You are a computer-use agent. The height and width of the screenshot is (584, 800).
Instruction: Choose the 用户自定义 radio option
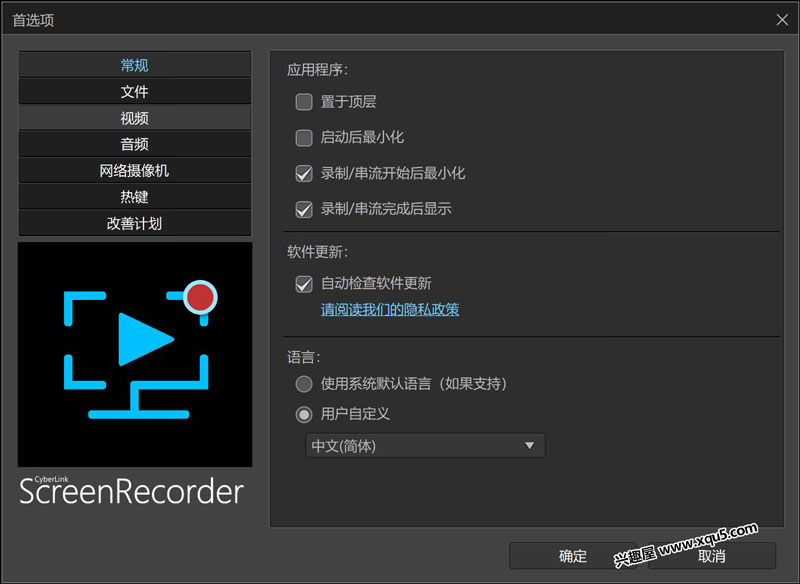pyautogui.click(x=304, y=414)
